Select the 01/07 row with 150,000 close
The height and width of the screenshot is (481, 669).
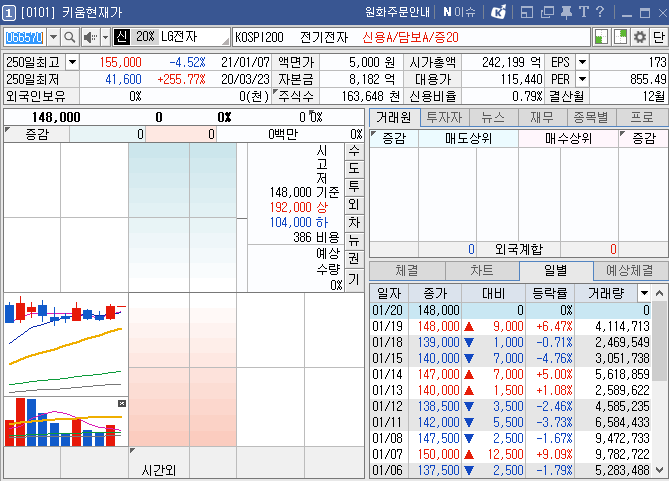click(510, 455)
